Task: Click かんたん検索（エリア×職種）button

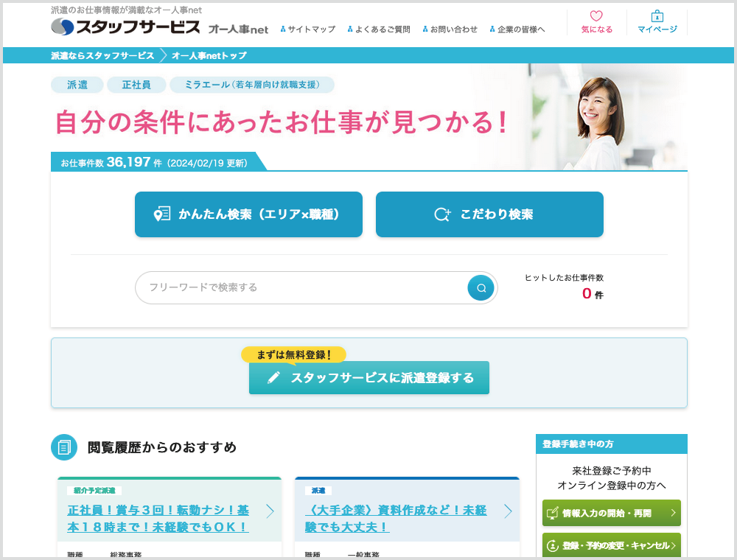Action: pyautogui.click(x=248, y=214)
